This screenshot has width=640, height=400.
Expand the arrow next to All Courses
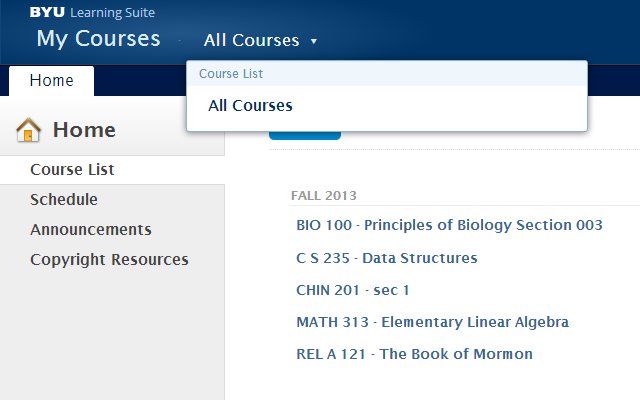click(314, 41)
